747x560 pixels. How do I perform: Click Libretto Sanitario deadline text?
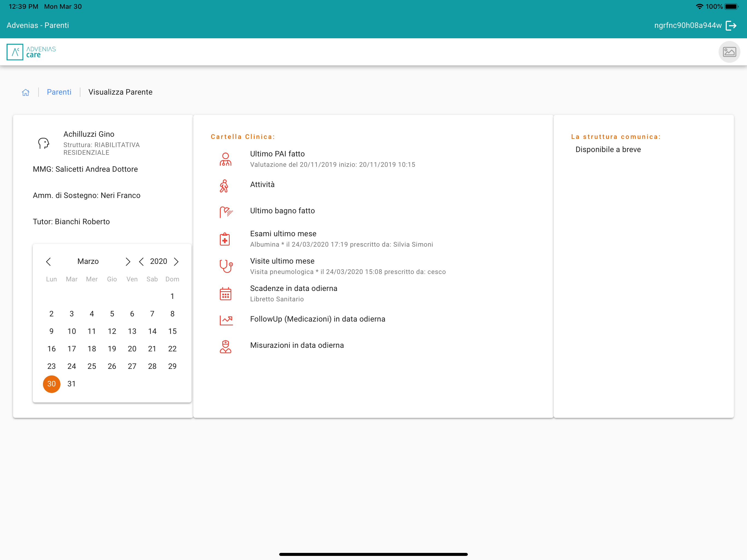[277, 299]
